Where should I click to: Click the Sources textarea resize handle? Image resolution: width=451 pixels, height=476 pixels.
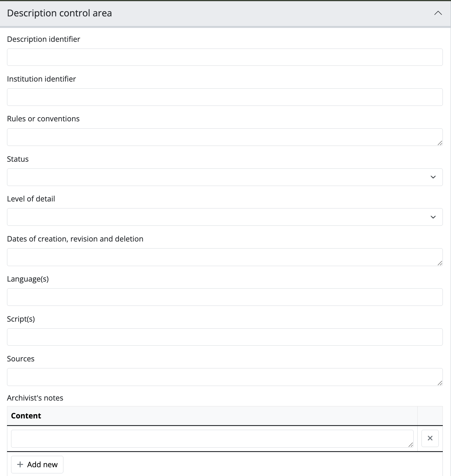pos(440,383)
